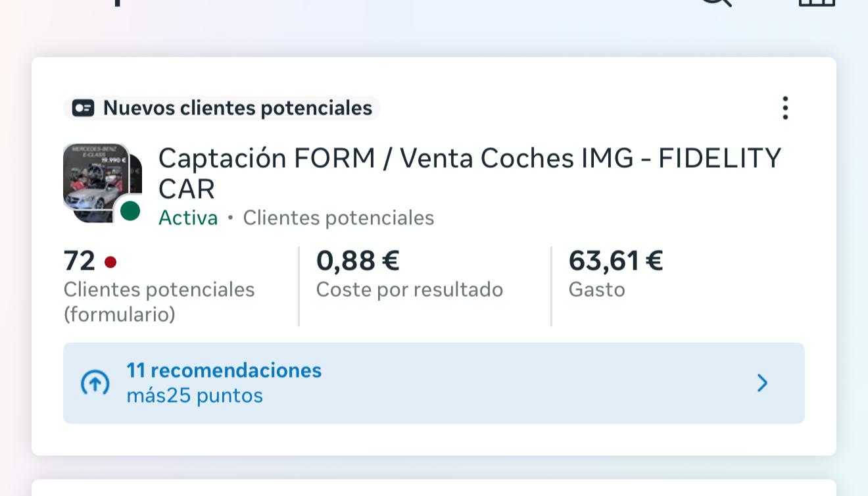Click the lead form badge icon
Viewport: 868px width, 496px height.
(83, 108)
